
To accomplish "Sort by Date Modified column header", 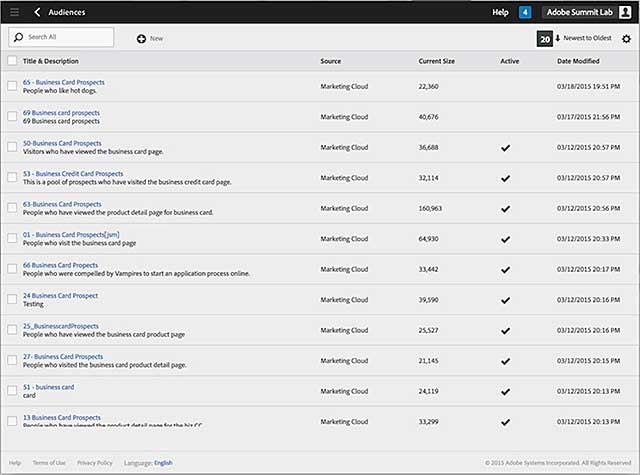I will pos(578,61).
